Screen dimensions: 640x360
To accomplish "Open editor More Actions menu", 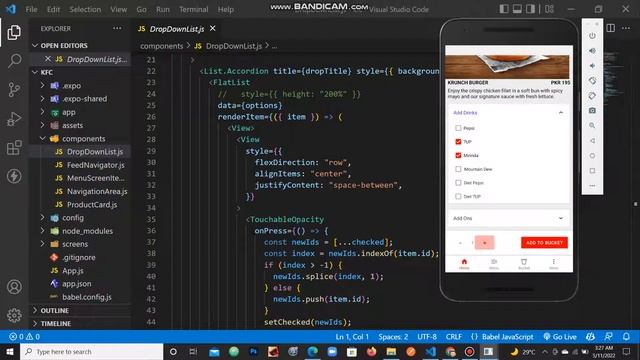I will pos(626,28).
